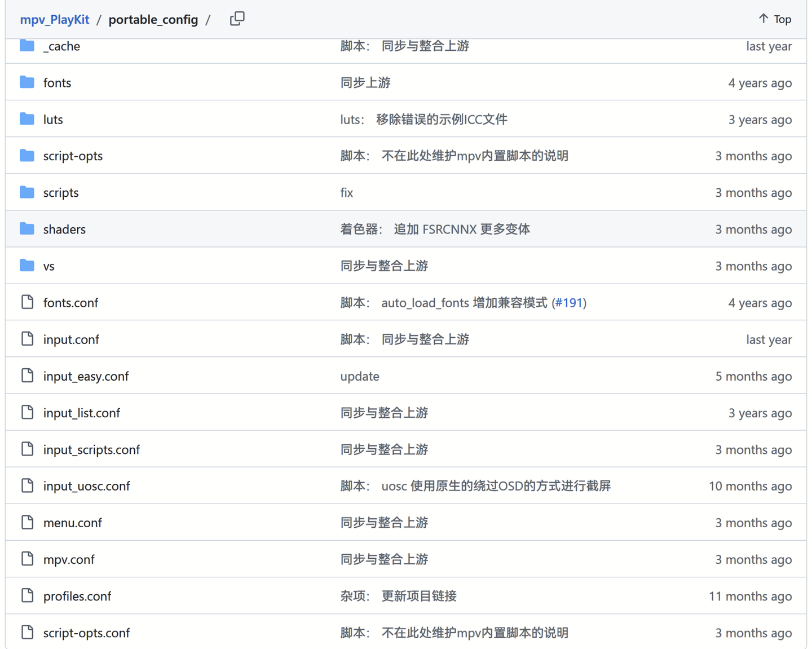
Task: Open the shaders folder
Action: (64, 229)
